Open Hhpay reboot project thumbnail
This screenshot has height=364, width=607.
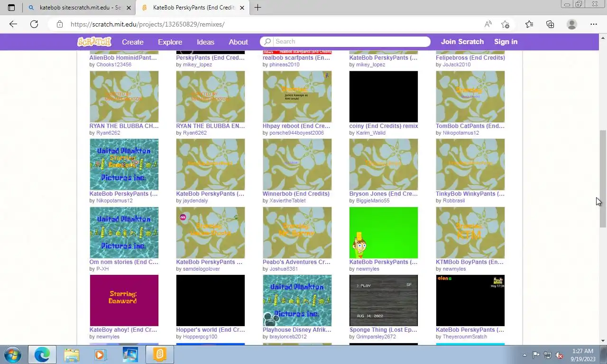297,97
